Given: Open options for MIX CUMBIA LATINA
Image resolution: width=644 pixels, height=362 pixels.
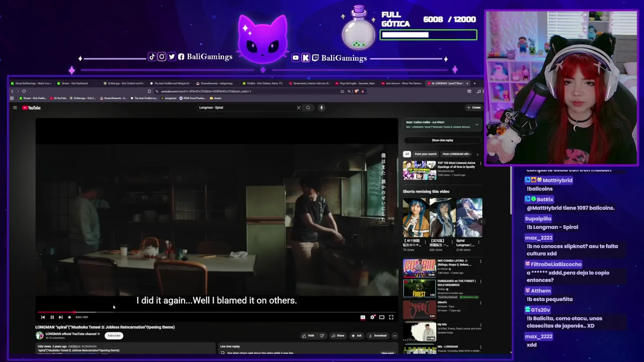Looking at the screenshot, I should click(x=480, y=261).
